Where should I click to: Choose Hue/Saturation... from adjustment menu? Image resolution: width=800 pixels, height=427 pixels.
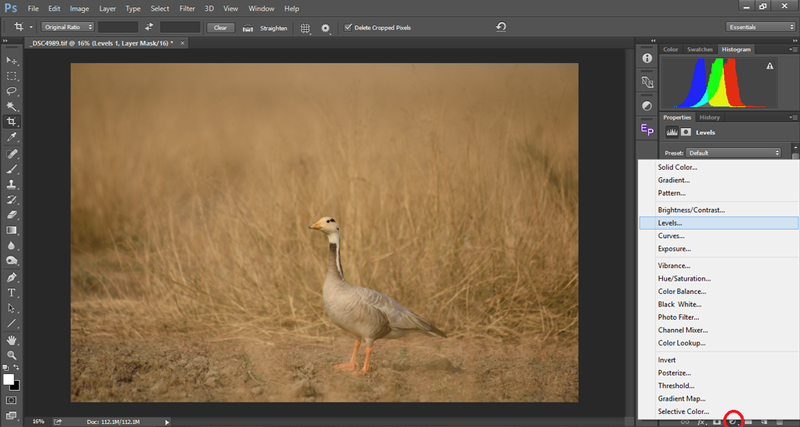684,278
